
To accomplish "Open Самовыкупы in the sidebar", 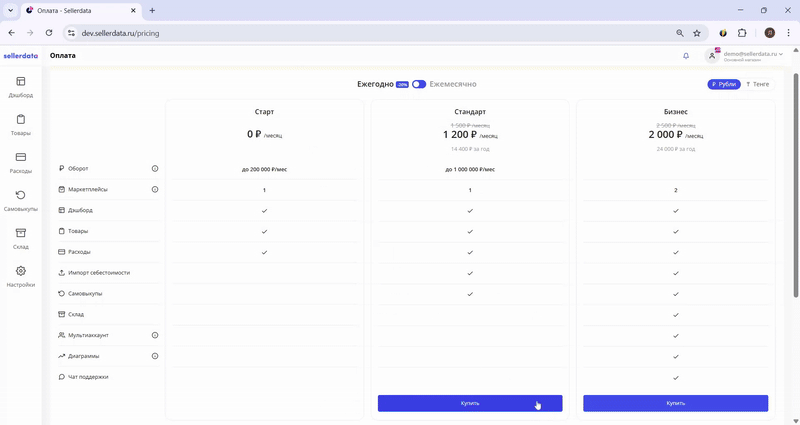I will pyautogui.click(x=20, y=200).
